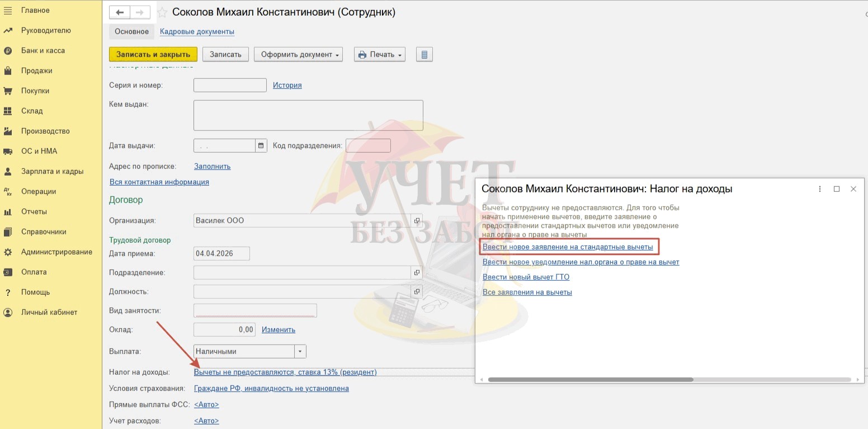This screenshot has width=868, height=429.
Task: Switch to the Кадровые документы tab
Action: tap(197, 31)
